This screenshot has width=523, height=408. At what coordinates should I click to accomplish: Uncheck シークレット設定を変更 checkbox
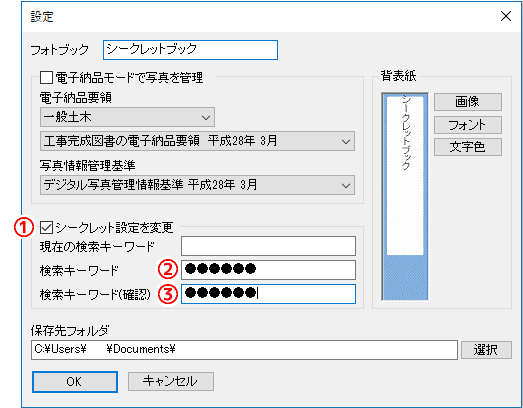(x=46, y=228)
